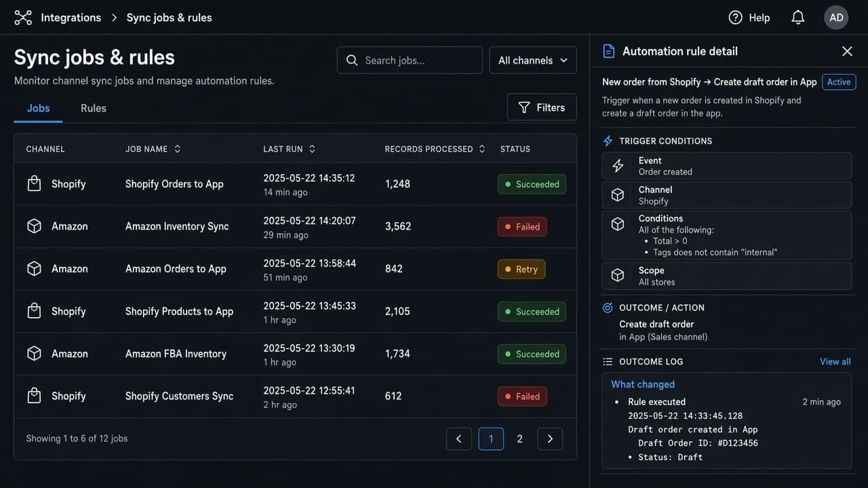This screenshot has width=868, height=488.
Task: Open the Amazon FBA Inventory job
Action: [176, 354]
